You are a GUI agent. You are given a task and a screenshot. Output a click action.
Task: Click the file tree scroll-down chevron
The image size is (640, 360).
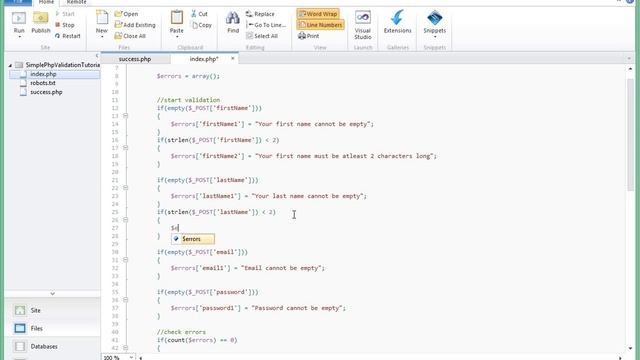point(52,293)
